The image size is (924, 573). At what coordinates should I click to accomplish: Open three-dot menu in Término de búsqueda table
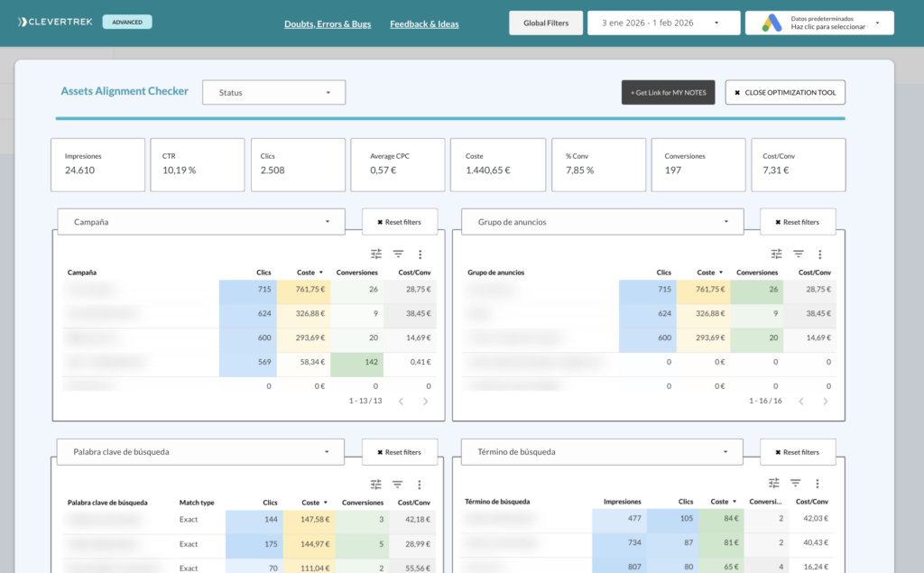pos(817,484)
